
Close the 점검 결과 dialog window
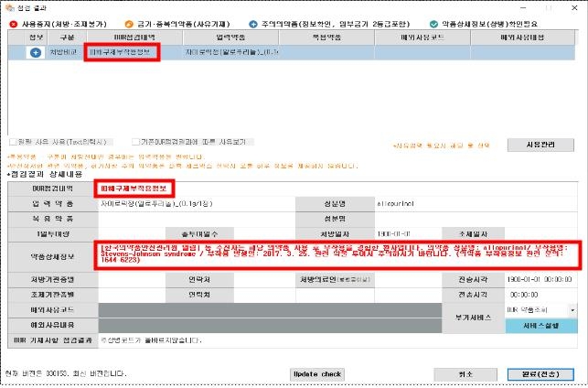point(576,6)
